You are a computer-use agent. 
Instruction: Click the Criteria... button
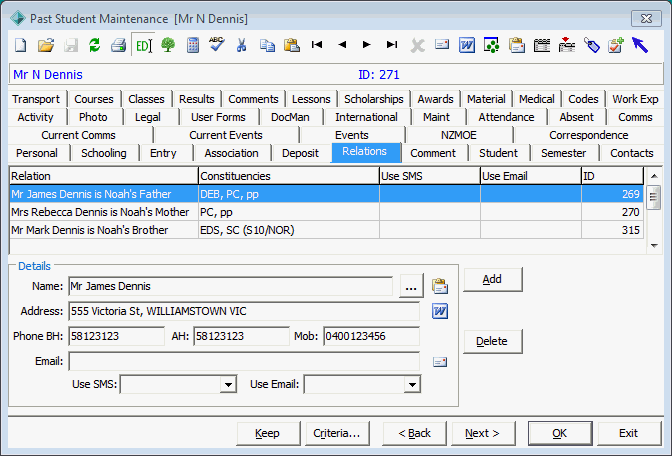337,433
